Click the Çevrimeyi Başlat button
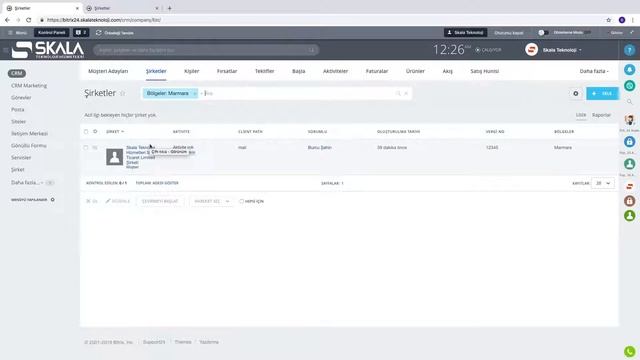Screen dimensions: 640x360 point(160,201)
